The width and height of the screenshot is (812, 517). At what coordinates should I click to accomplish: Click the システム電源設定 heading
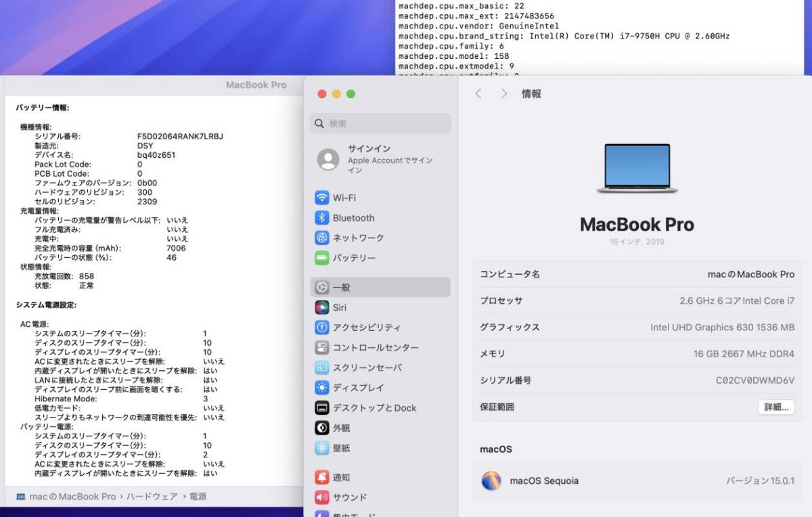46,305
